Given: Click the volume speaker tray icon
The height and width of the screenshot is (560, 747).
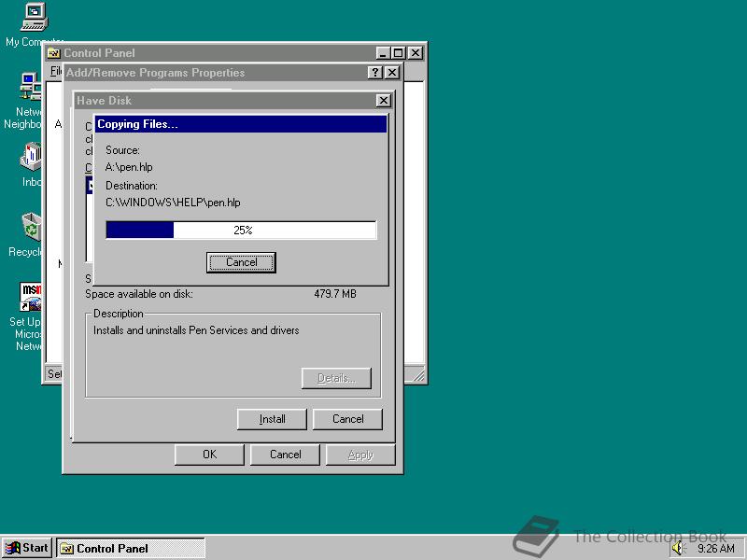Looking at the screenshot, I should click(678, 549).
